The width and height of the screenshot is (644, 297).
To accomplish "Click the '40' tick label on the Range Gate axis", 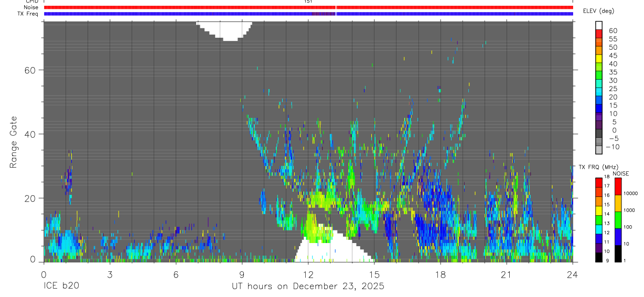I will [29, 134].
